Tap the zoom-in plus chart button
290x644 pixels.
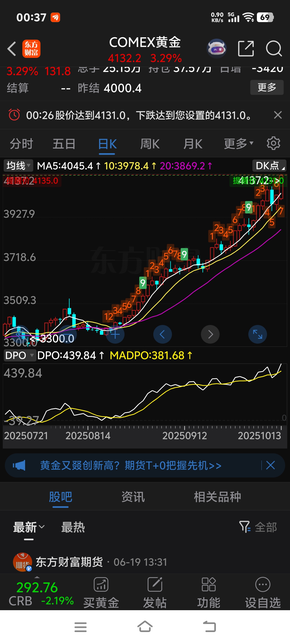tap(115, 334)
